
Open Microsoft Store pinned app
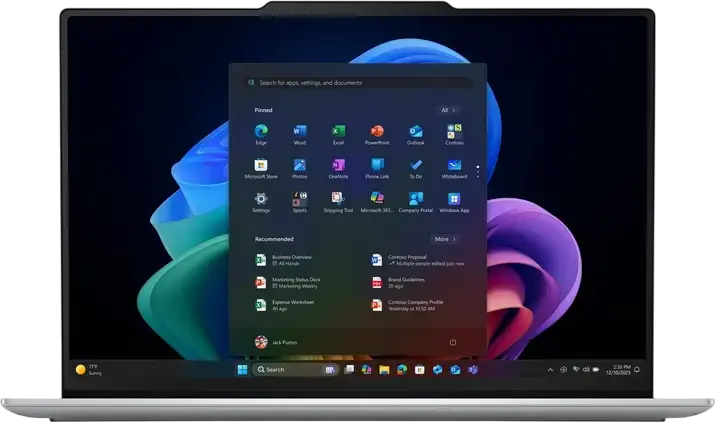tap(261, 168)
